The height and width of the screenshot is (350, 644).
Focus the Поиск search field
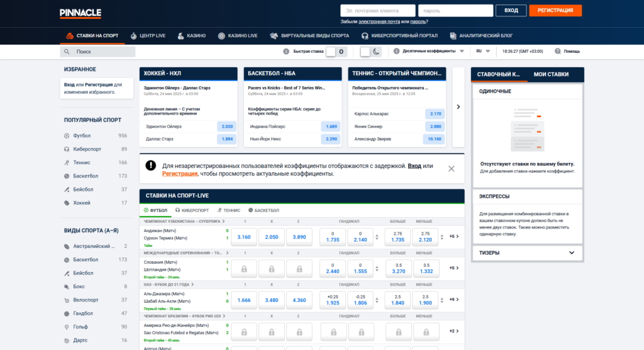97,52
